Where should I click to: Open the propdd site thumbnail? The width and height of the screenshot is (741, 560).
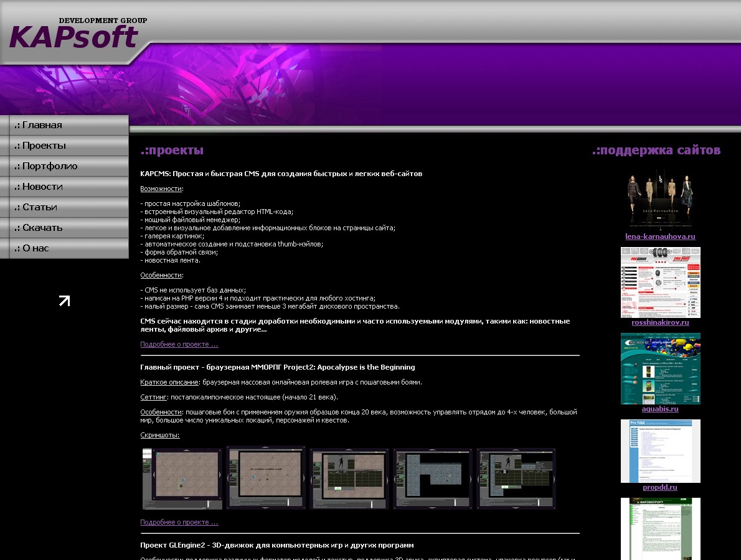661,451
